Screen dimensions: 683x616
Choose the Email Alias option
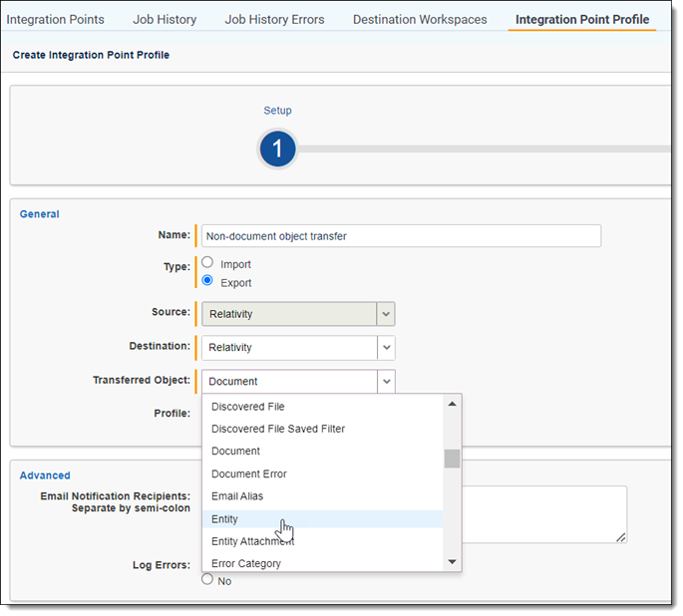[x=236, y=496]
